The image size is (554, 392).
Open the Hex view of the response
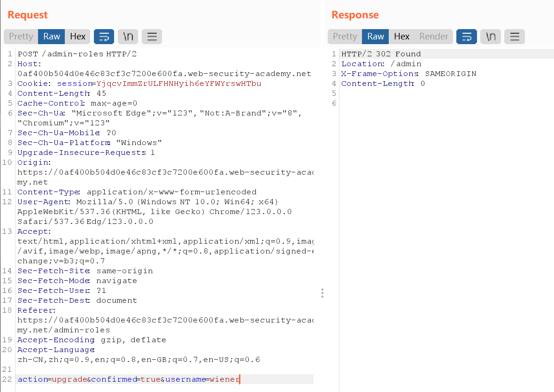(x=401, y=37)
